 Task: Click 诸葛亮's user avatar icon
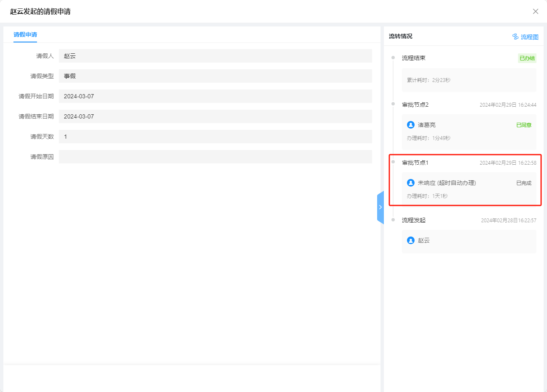pos(411,125)
